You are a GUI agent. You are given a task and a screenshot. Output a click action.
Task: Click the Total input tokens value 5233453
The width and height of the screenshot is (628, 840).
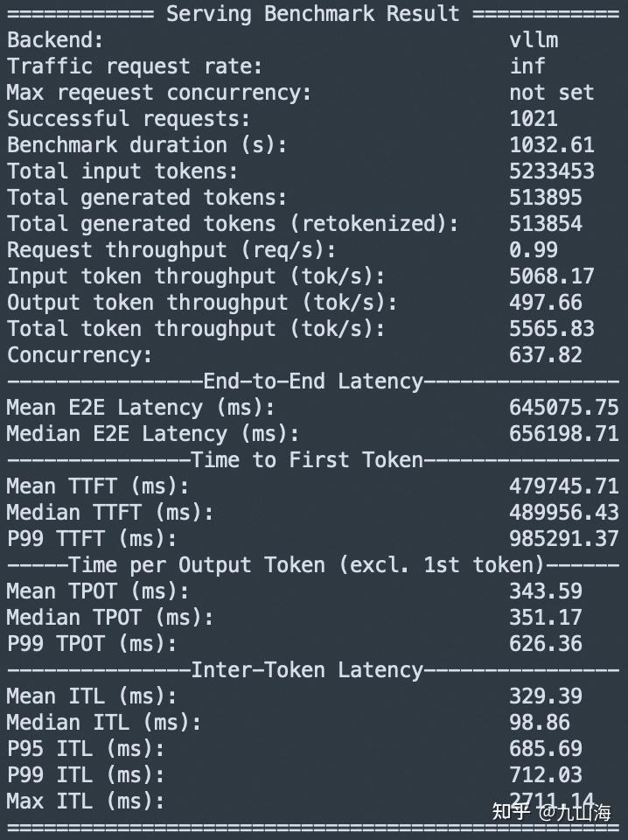click(x=552, y=171)
